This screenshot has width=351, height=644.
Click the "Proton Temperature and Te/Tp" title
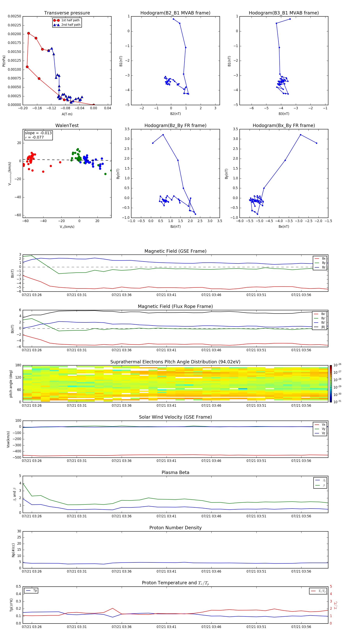click(x=175, y=583)
